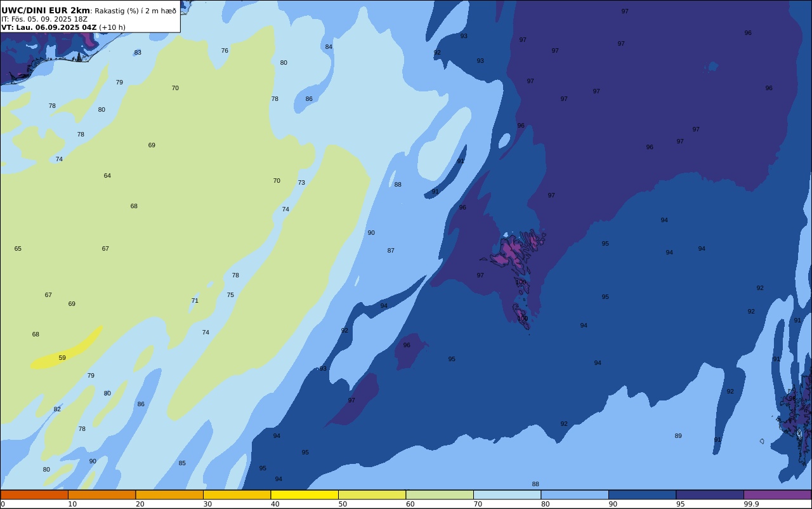Select the map value 65
812x509 pixels.
coord(18,249)
